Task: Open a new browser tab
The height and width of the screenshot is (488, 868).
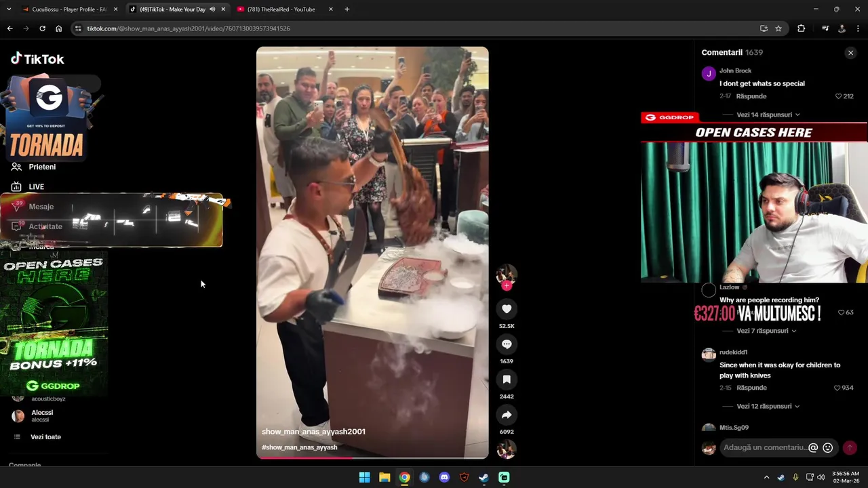Action: pyautogui.click(x=347, y=9)
